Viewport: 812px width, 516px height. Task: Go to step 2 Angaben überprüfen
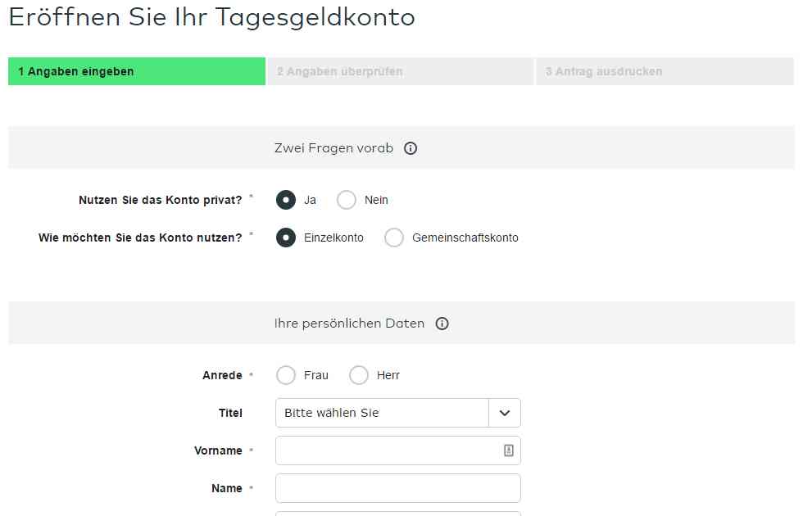coord(401,71)
